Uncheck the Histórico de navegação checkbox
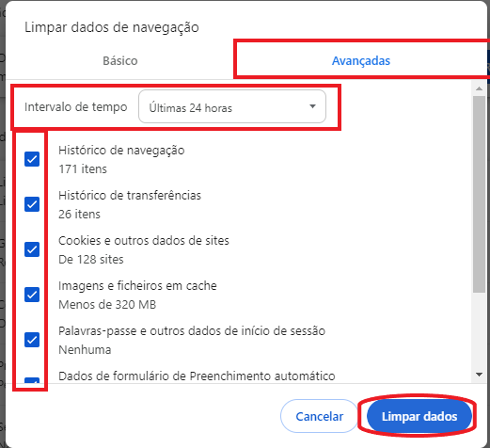Screen dimensions: 490x448 [x=32, y=159]
